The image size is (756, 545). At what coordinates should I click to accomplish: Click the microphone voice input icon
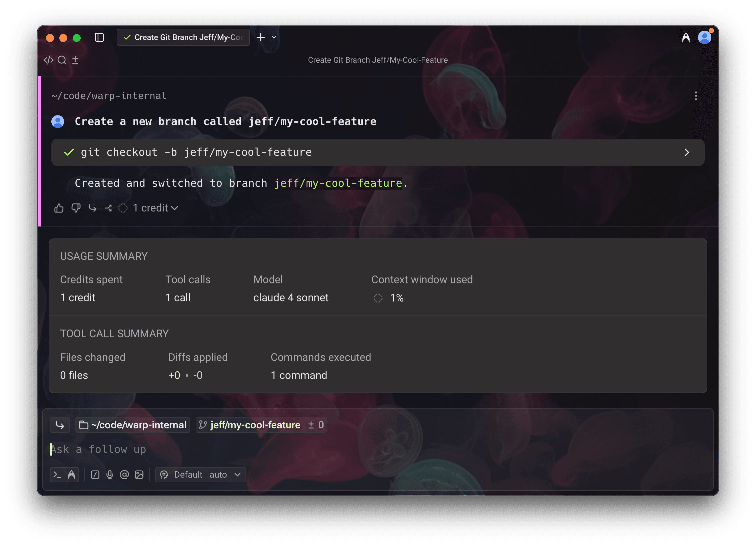coord(110,475)
